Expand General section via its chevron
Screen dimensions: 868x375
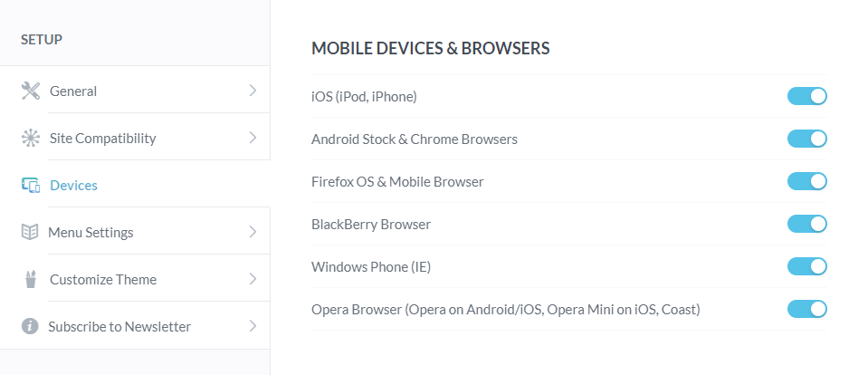(253, 91)
